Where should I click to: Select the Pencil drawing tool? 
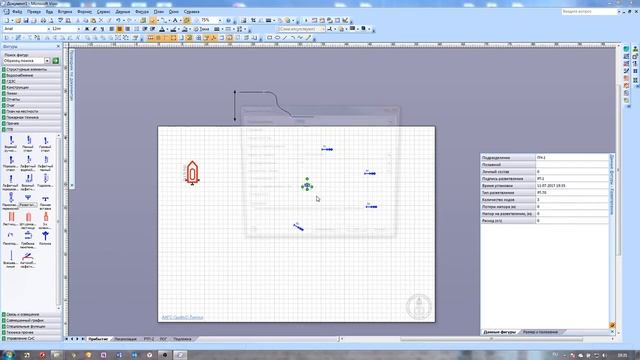pyautogui.click(x=309, y=38)
